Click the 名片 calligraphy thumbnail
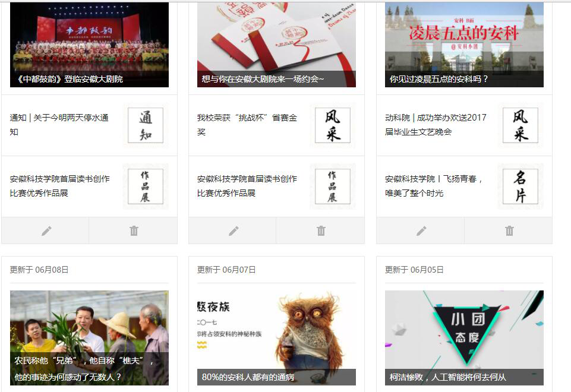Image resolution: width=571 pixels, height=392 pixels. tap(520, 186)
